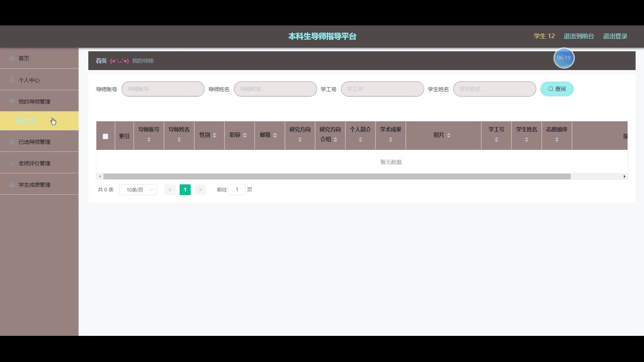Click the person icon beside 个人中心

(12, 80)
